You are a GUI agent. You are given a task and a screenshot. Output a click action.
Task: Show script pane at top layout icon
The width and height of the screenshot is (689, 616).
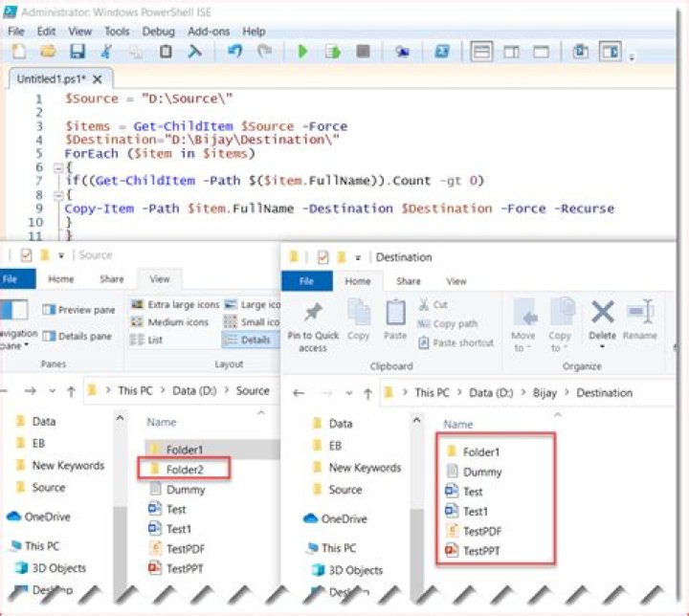[x=481, y=52]
